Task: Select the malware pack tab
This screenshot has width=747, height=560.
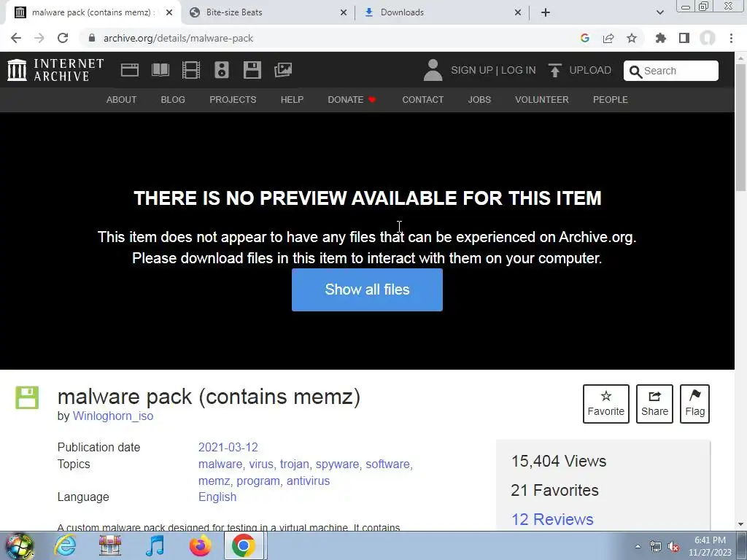Action: tap(93, 12)
